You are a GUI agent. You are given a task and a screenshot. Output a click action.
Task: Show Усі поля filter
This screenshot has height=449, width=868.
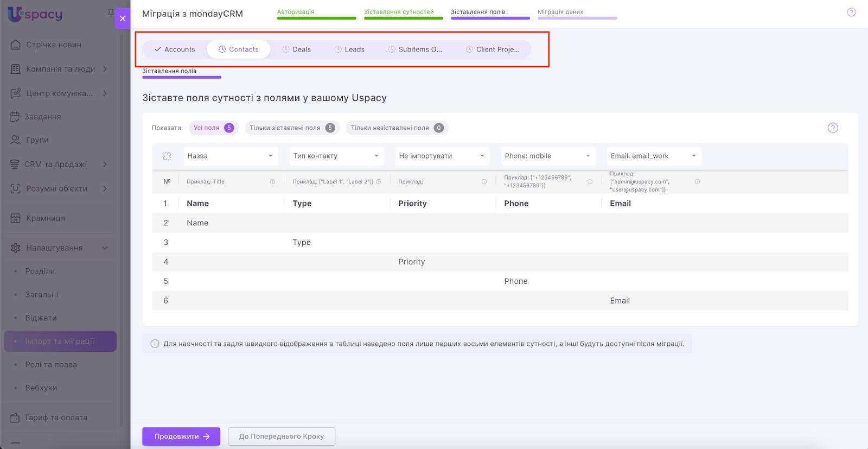pyautogui.click(x=213, y=128)
